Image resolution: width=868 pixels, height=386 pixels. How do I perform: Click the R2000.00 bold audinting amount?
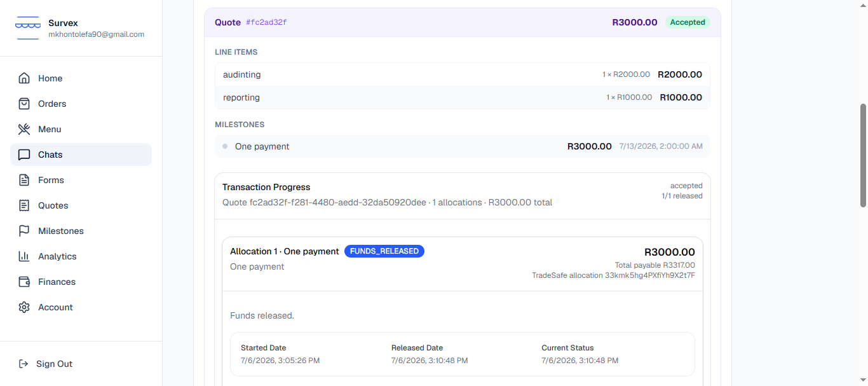click(680, 74)
